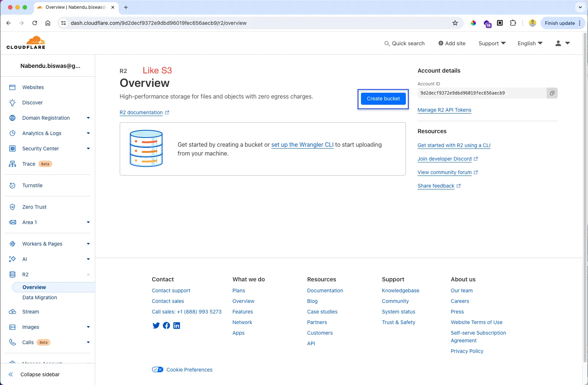The width and height of the screenshot is (588, 385).
Task: Select Overview under R2 in sidebar
Action: tap(53, 287)
